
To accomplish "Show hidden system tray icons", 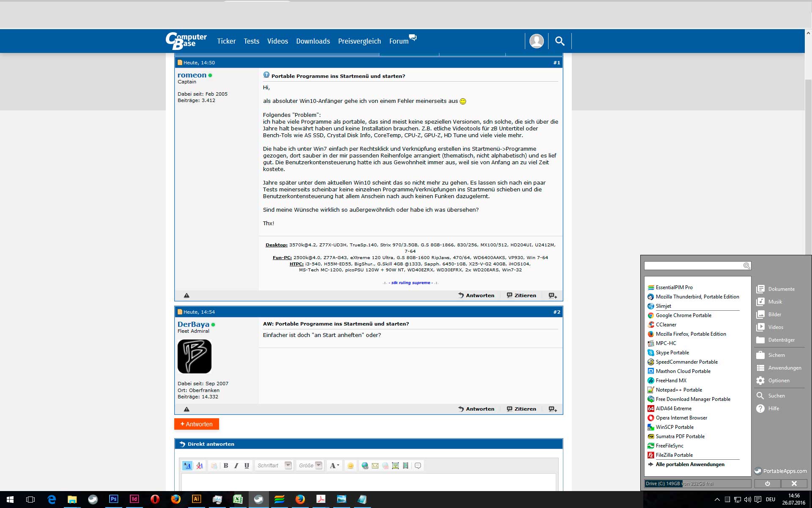I will click(x=717, y=500).
